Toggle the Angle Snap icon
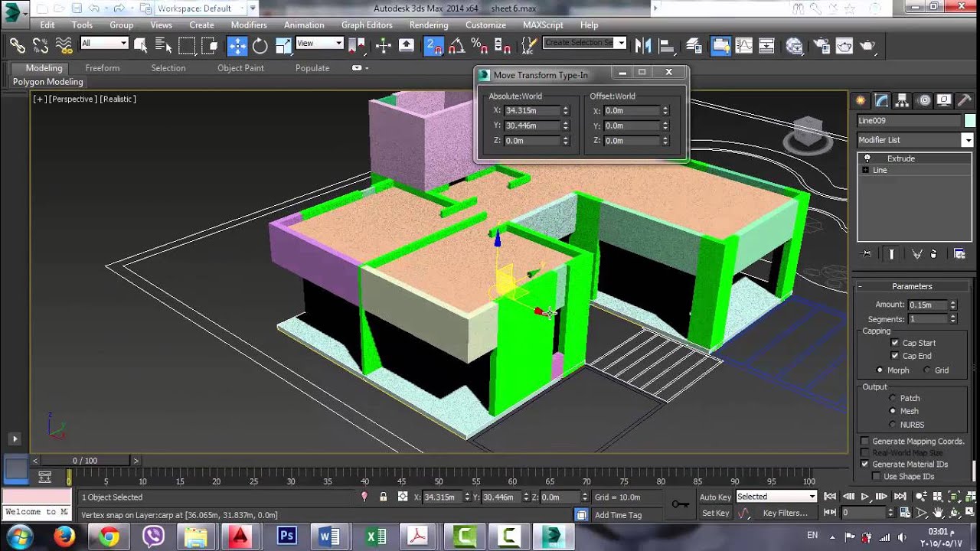The image size is (980, 551). click(x=456, y=46)
